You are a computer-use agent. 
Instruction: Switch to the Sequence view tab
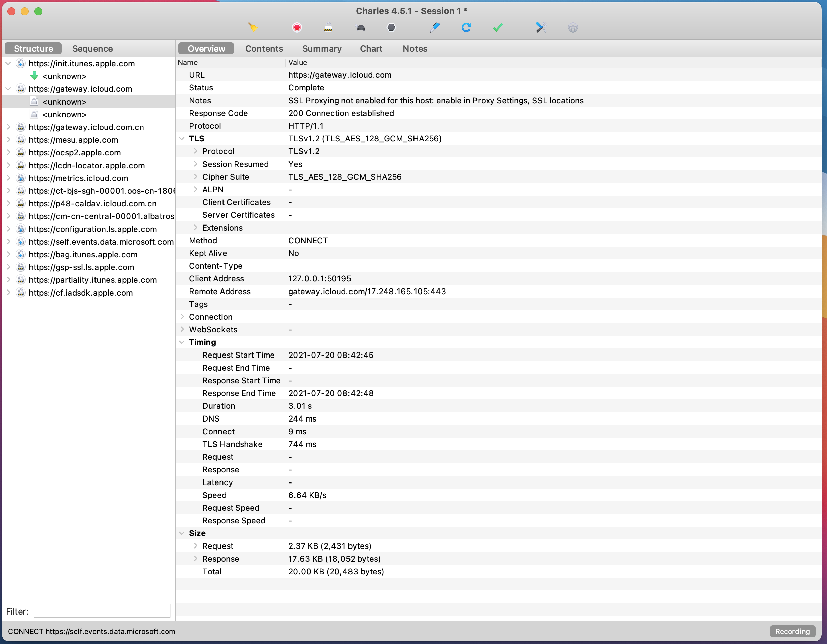coord(92,49)
